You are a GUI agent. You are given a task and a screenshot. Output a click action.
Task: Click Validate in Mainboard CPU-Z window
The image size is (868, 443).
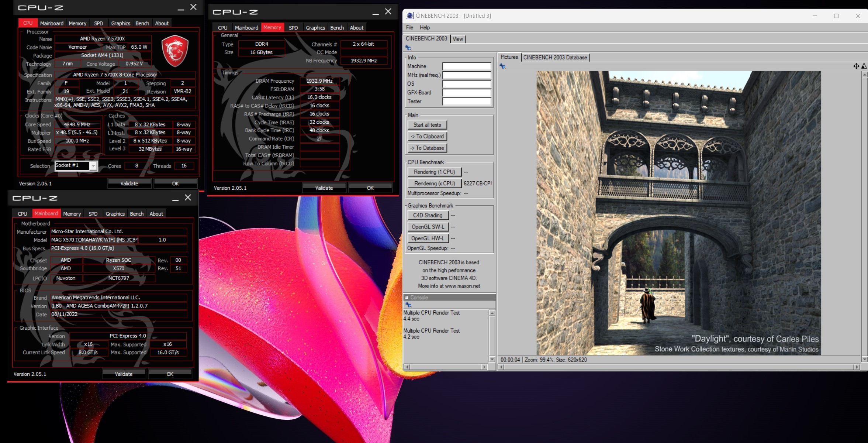pos(124,374)
